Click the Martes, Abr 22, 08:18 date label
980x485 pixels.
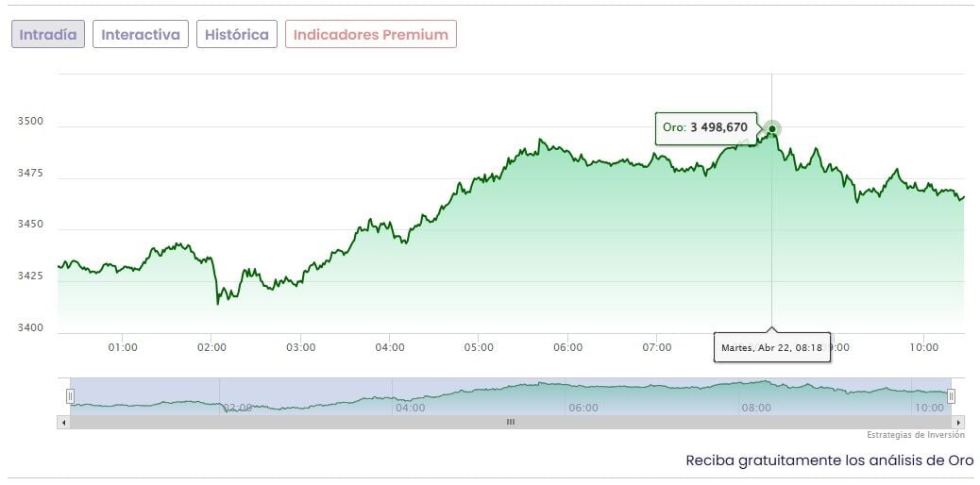[771, 348]
